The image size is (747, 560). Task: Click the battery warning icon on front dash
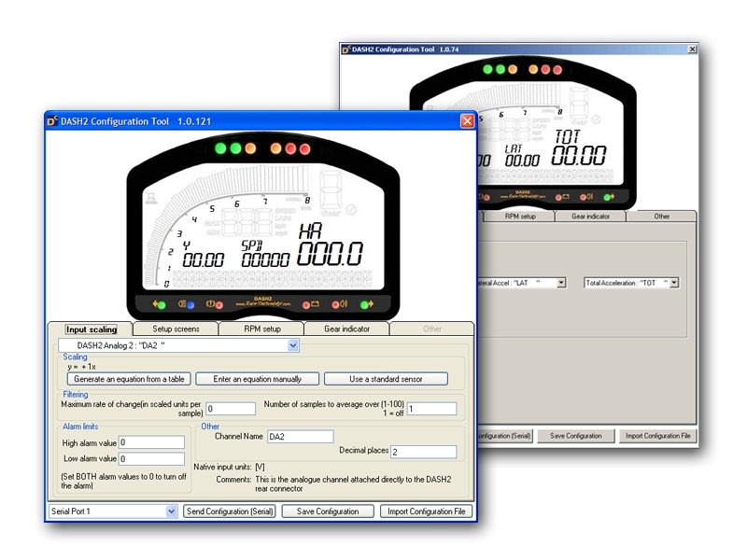pos(311,304)
